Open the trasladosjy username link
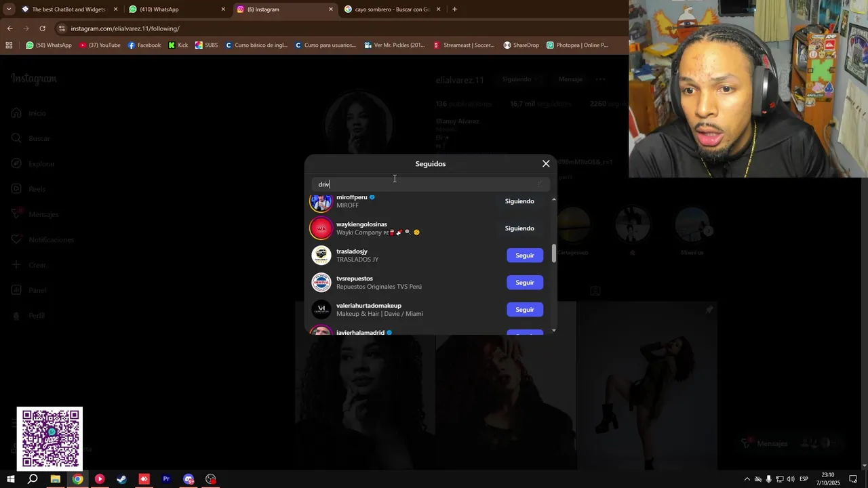This screenshot has height=488, width=868. pos(352,251)
